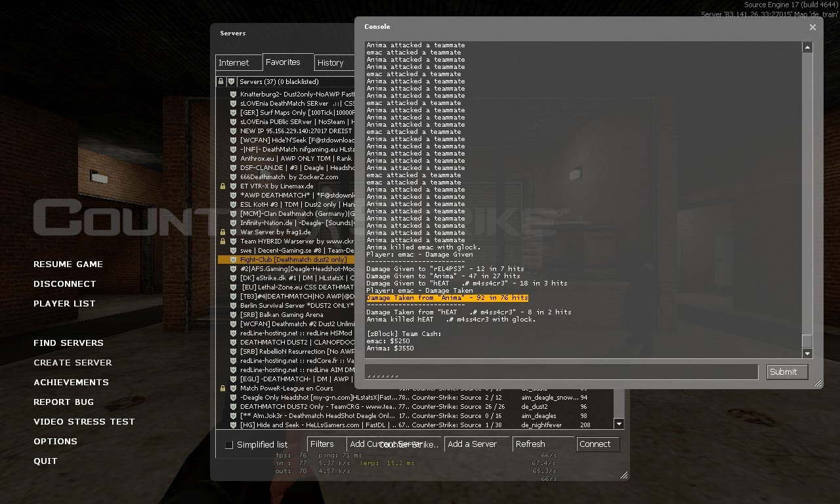Click the shield icon beside Knatterburg2 server
Image resolution: width=840 pixels, height=504 pixels.
pyautogui.click(x=232, y=94)
